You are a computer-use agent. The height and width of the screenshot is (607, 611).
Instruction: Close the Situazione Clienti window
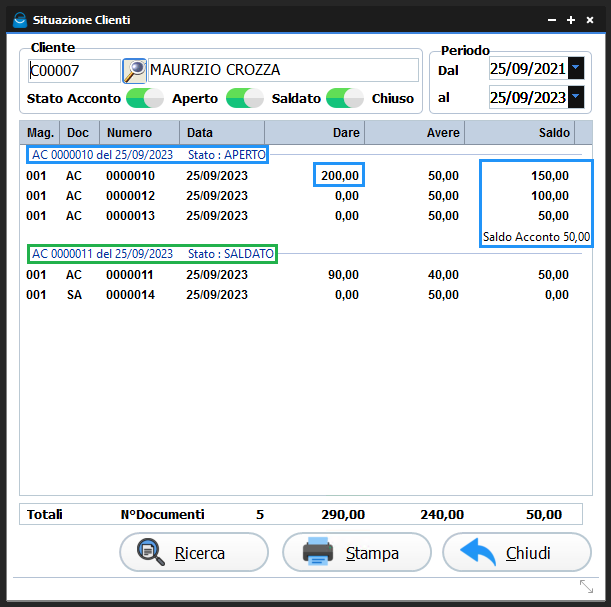click(x=590, y=20)
